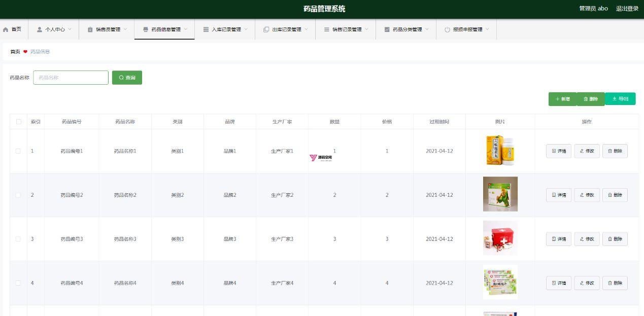Click the power icon of 报损申报管理 menu
The image size is (644, 316).
(x=448, y=29)
